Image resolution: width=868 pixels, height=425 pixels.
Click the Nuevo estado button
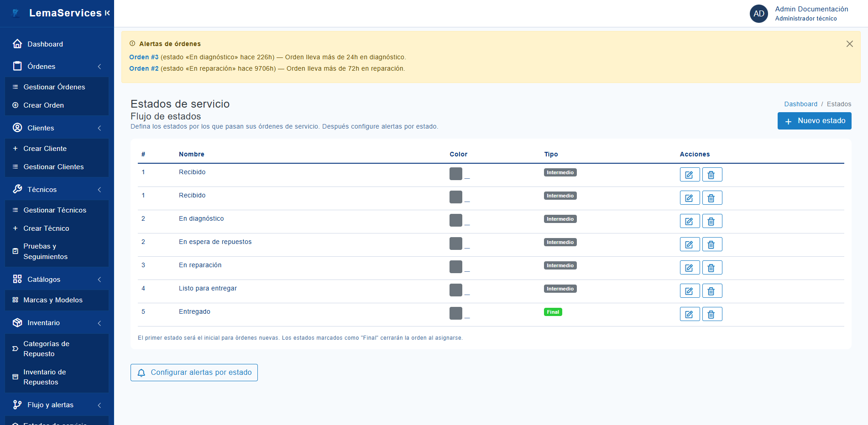click(x=814, y=121)
